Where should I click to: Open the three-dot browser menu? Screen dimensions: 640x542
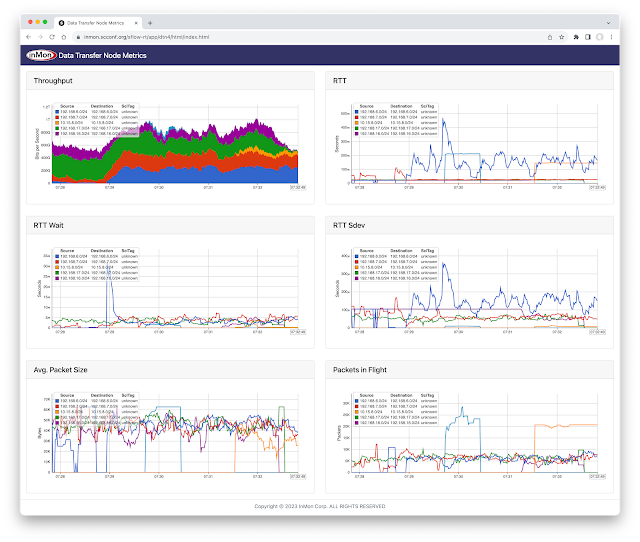611,37
